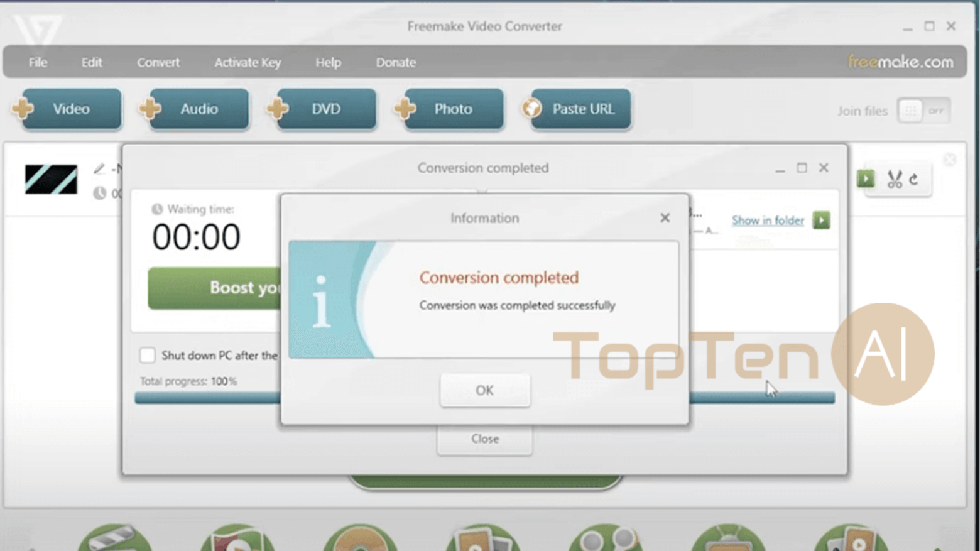Viewport: 980px width, 551px height.
Task: Click the Paste URL globe icon
Action: [532, 108]
